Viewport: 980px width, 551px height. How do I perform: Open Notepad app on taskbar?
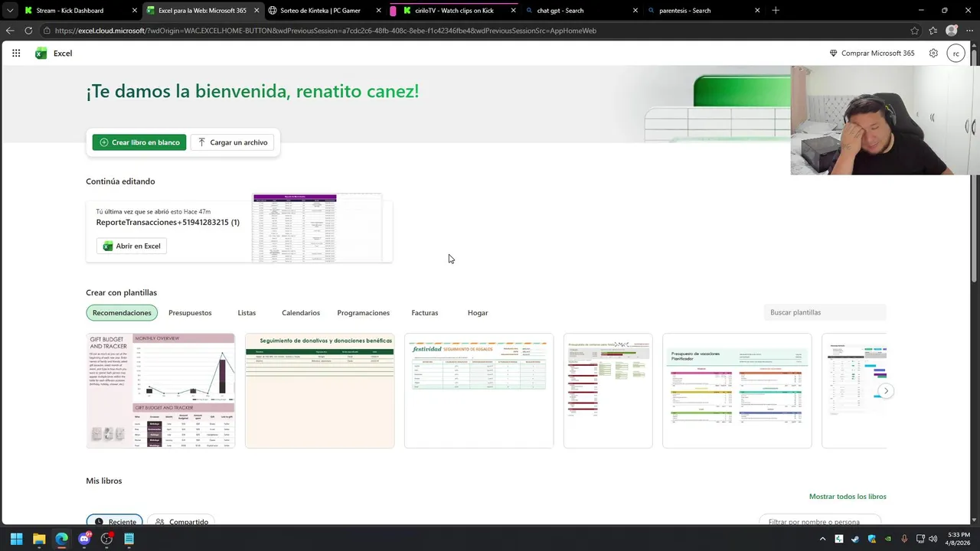coord(129,539)
